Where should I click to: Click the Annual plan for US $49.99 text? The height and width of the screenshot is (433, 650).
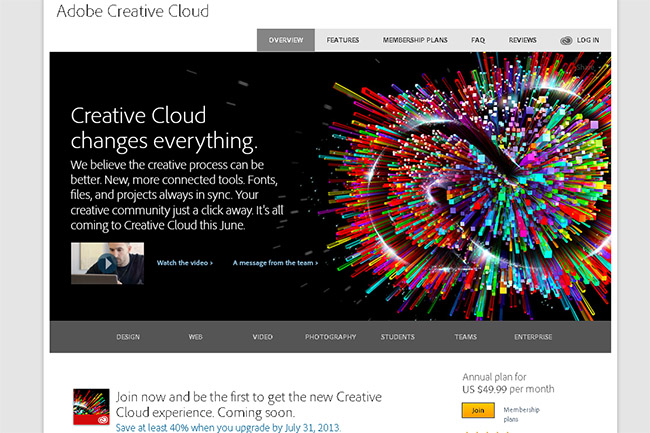coord(508,383)
